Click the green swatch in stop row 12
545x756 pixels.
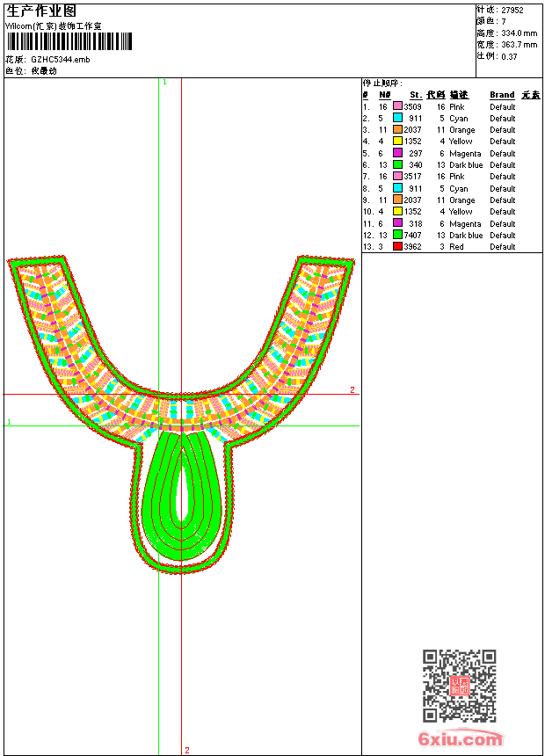click(x=397, y=235)
